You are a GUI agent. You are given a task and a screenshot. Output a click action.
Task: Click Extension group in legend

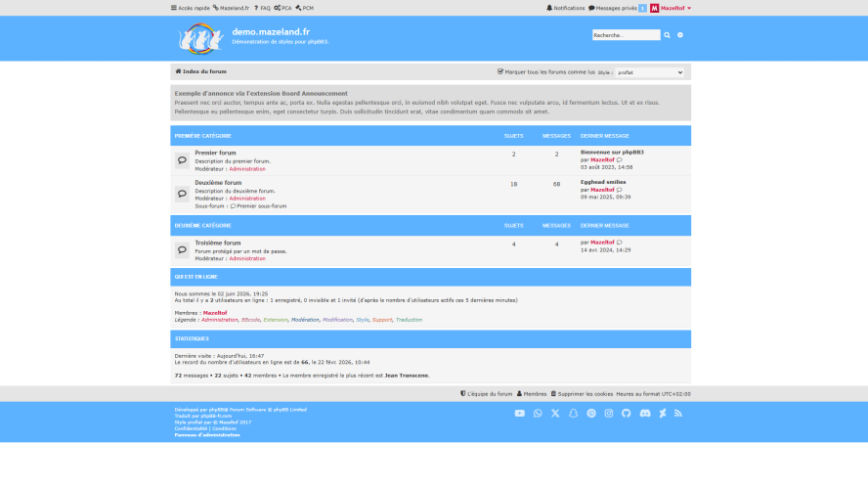coord(275,320)
